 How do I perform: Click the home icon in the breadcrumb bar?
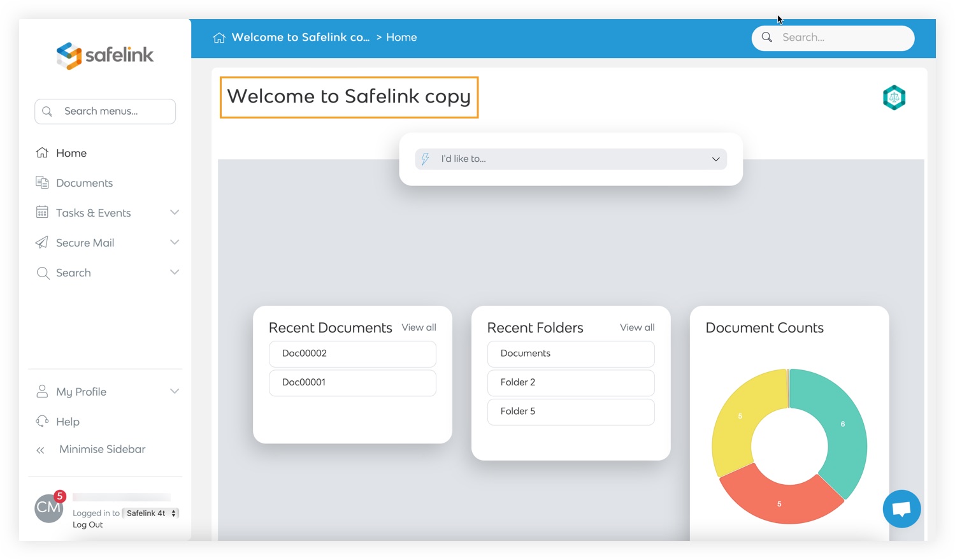coord(219,38)
